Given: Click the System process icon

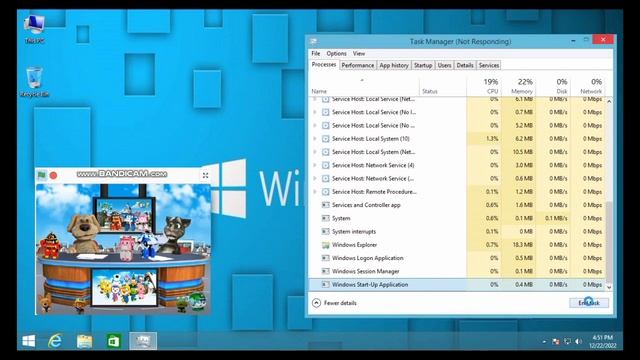Looking at the screenshot, I should (x=325, y=218).
